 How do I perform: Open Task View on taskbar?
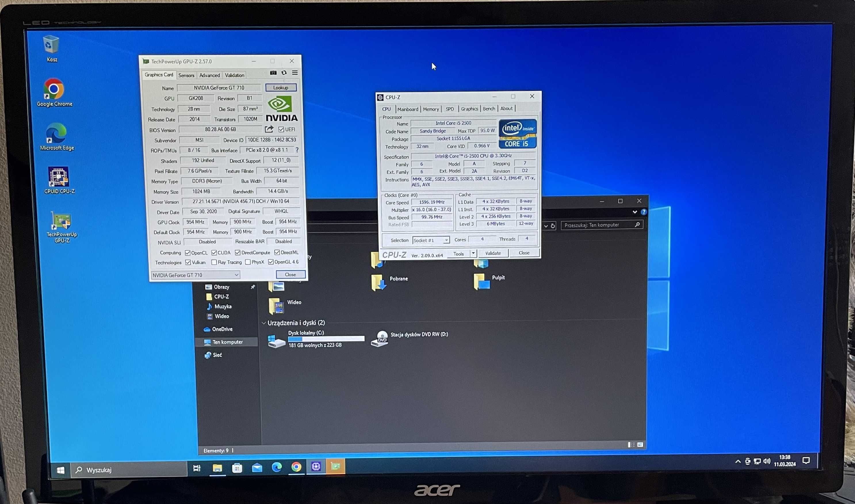[197, 468]
